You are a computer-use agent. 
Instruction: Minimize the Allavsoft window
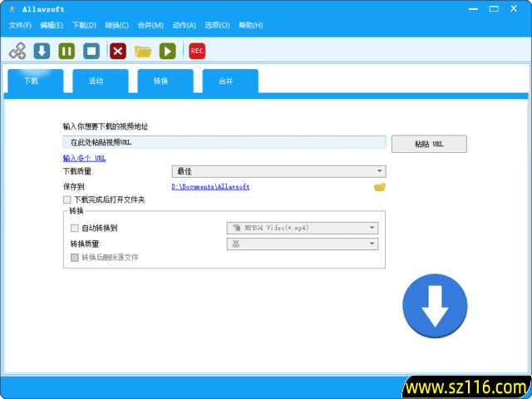[474, 9]
